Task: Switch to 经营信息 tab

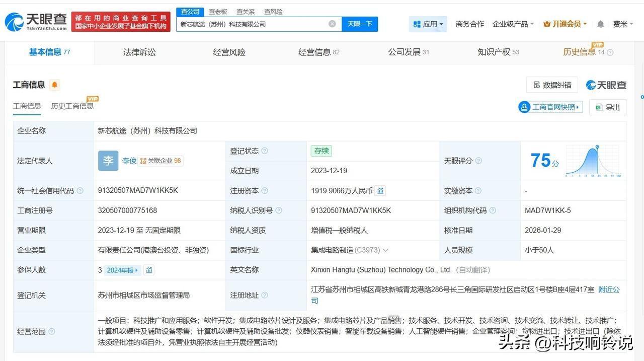Action: [x=318, y=52]
